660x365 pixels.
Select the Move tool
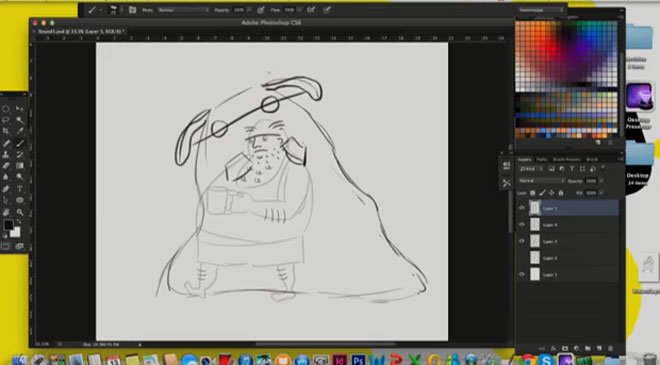[x=20, y=109]
